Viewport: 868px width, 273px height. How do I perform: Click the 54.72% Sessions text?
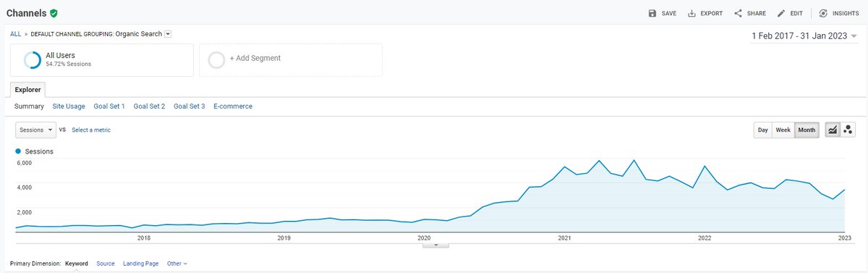tap(69, 64)
